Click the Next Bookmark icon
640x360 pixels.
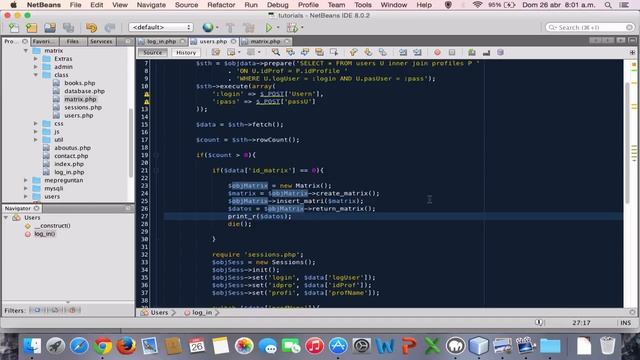[368, 52]
